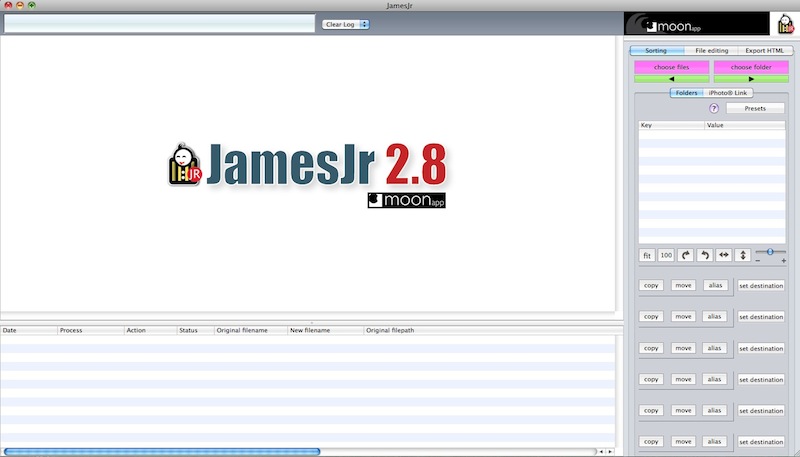Screen dimensions: 800x457
Task: Flip image horizontally with arrow icon
Action: 724,255
